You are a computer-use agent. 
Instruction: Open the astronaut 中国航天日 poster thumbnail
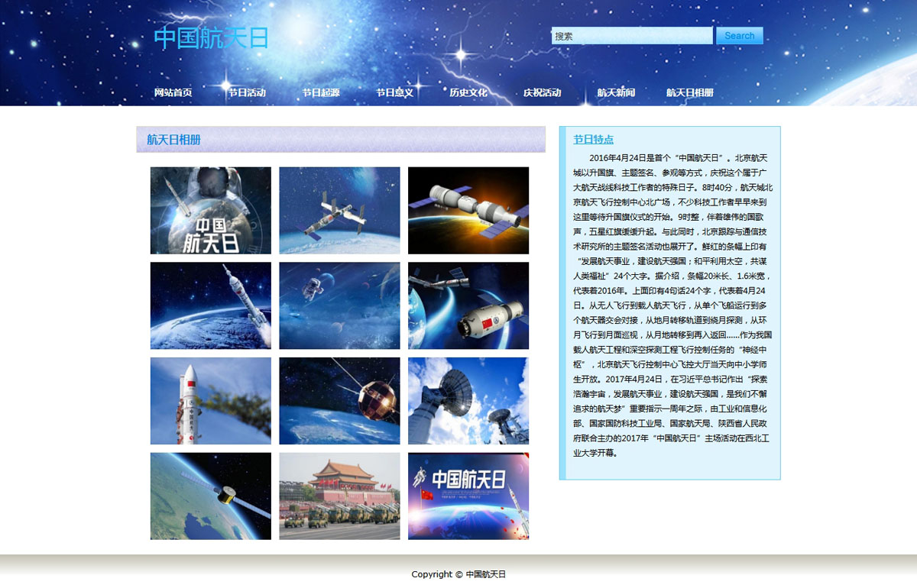(x=211, y=211)
